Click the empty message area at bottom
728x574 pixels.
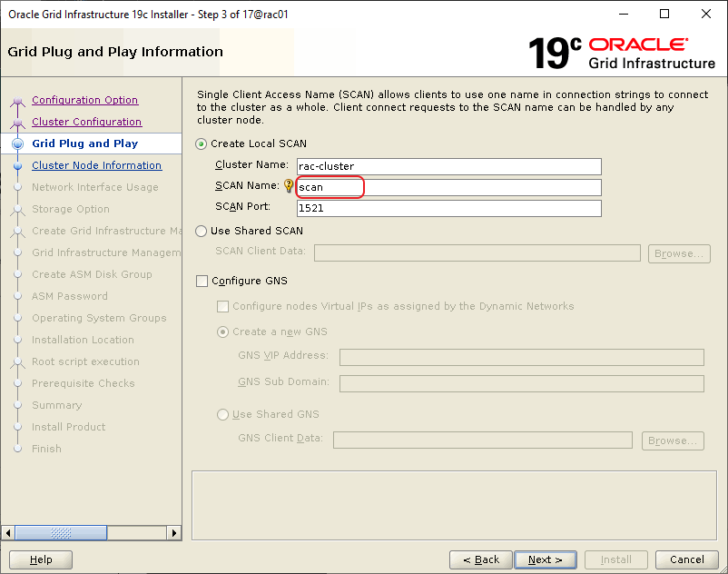454,506
